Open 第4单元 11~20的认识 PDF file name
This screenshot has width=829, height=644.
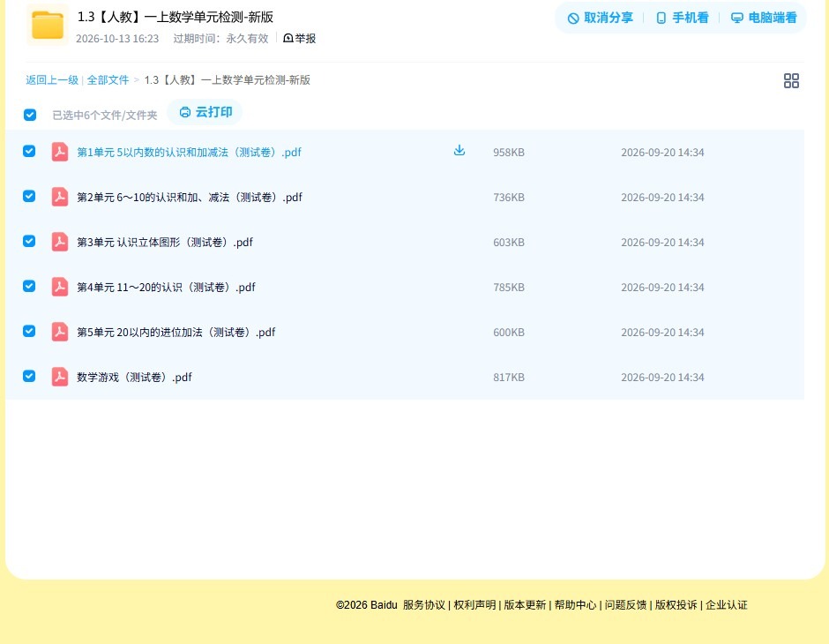pyautogui.click(x=166, y=287)
